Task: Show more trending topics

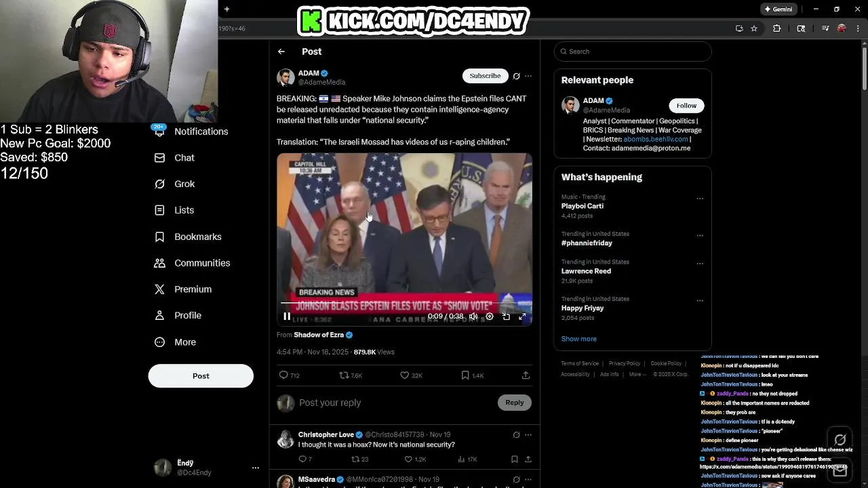Action: point(578,339)
